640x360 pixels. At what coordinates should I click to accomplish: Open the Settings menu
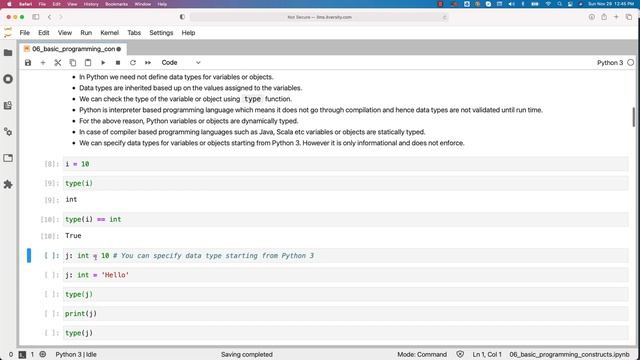[x=161, y=33]
